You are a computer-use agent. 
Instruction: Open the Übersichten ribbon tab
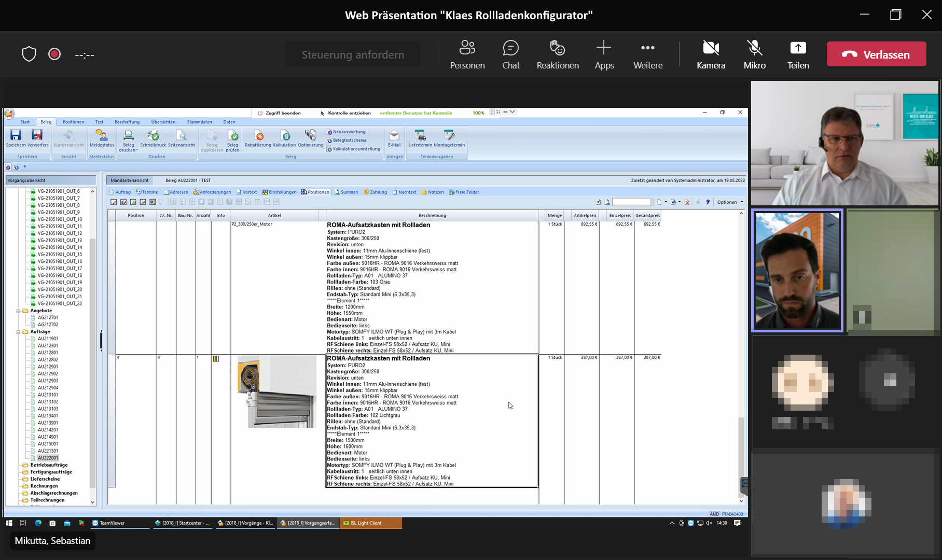pos(163,122)
